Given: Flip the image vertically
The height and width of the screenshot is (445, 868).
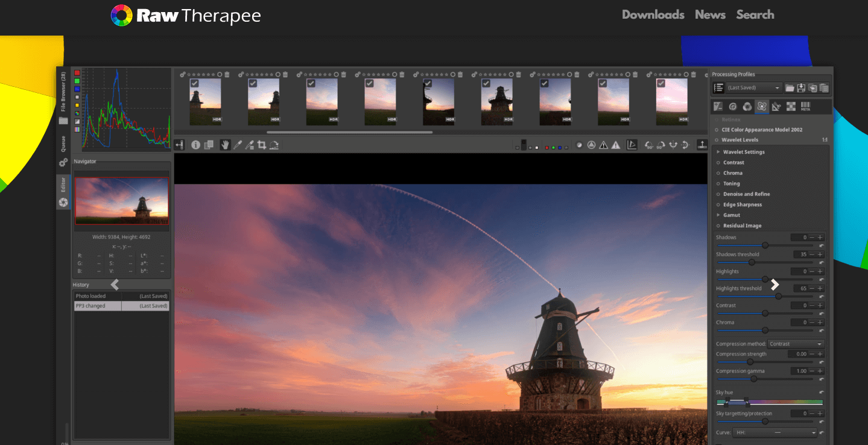Looking at the screenshot, I should coord(685,145).
